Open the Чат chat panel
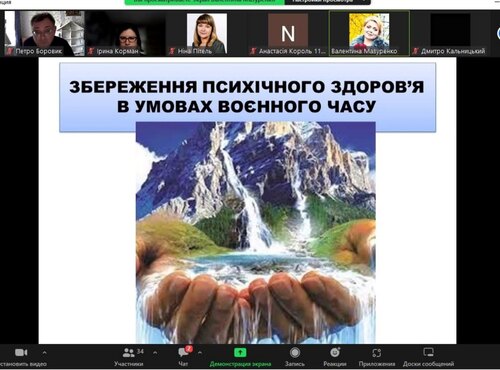Screen dimensions: 500x370 183,357
